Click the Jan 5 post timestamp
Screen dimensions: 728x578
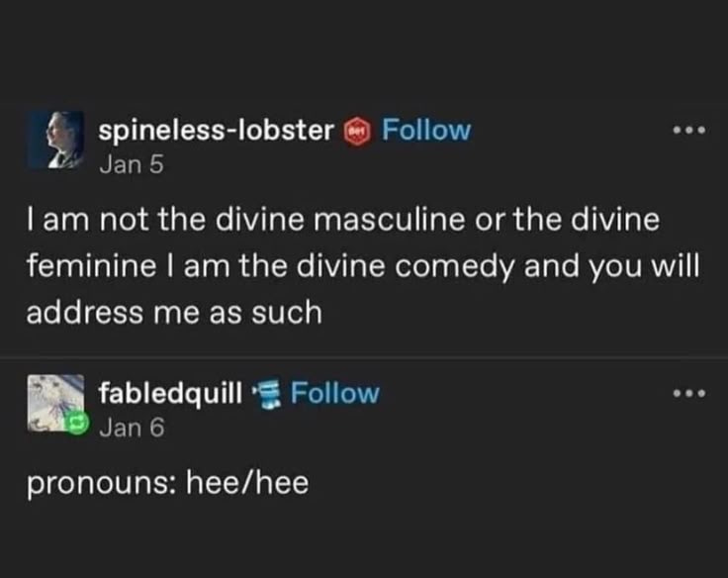[129, 164]
